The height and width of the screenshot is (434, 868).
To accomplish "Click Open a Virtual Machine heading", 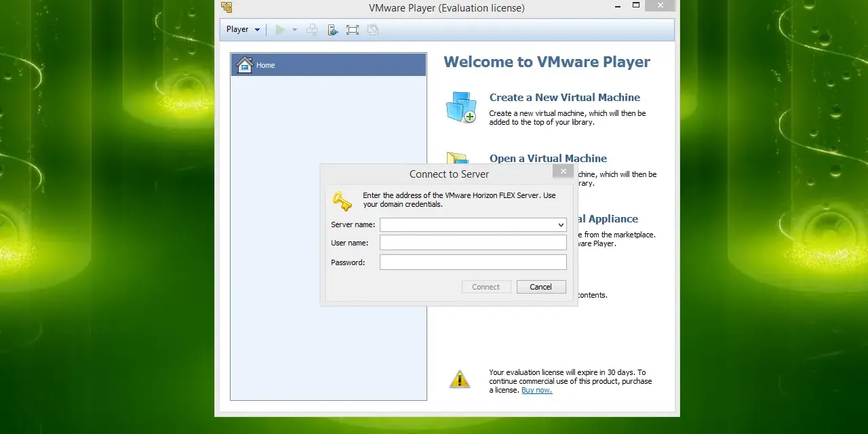I will (x=548, y=159).
